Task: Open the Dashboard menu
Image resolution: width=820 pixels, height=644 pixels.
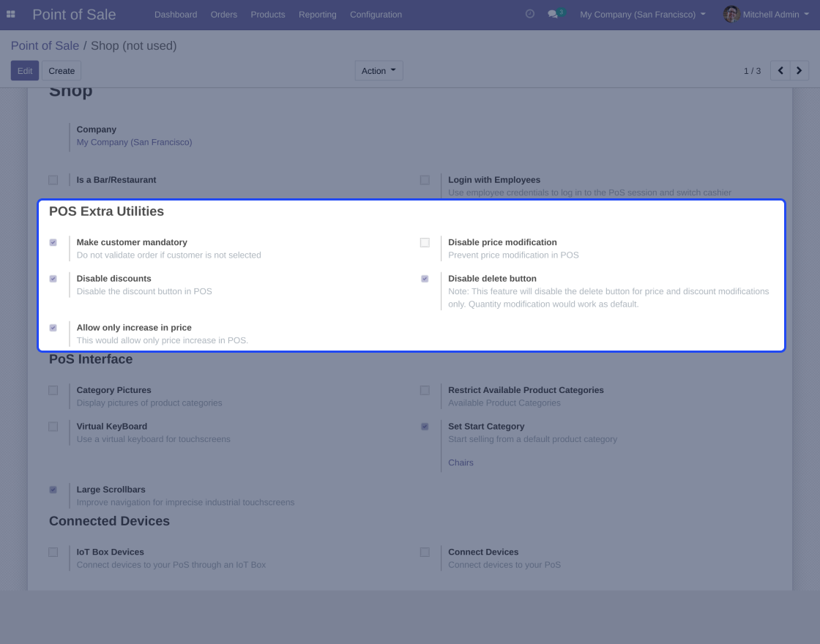Action: point(176,15)
